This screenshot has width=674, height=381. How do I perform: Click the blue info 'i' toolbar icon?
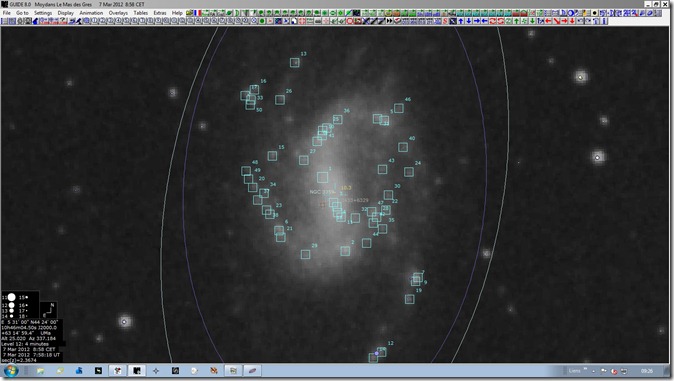604,21
